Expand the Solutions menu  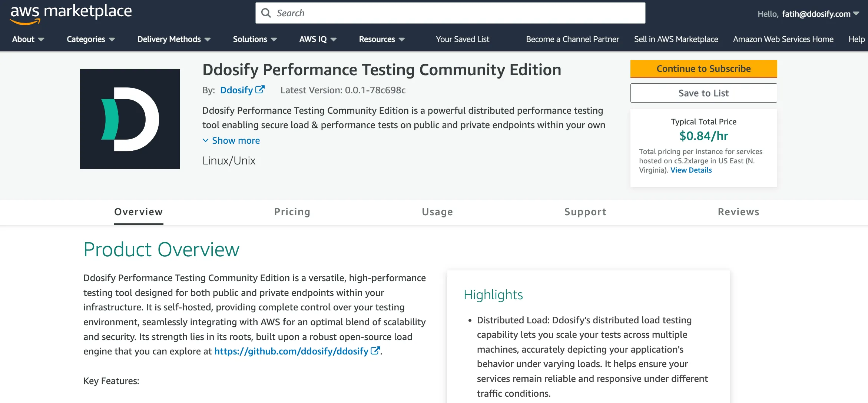click(255, 39)
